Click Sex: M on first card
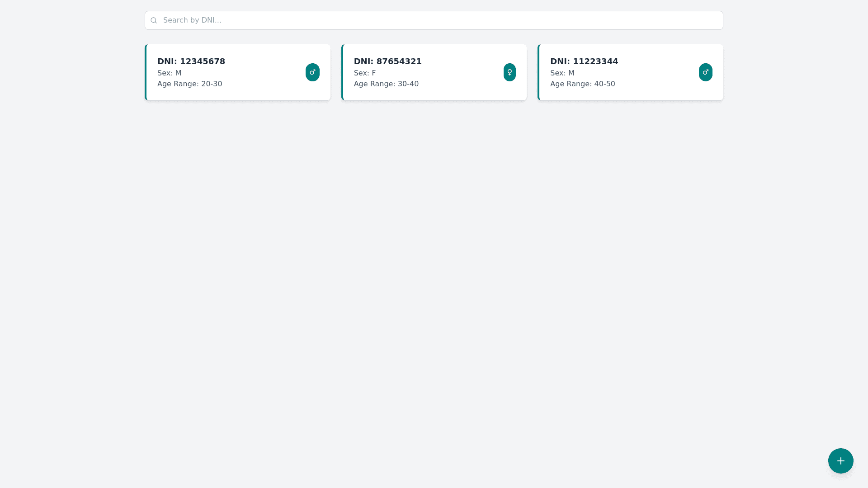Screen dimensions: 868x488 [x=169, y=73]
